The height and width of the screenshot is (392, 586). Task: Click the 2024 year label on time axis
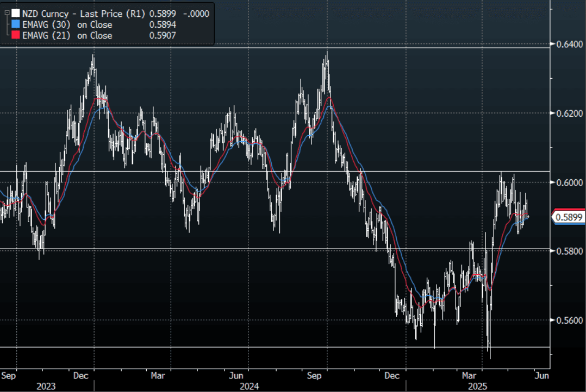[x=250, y=387]
